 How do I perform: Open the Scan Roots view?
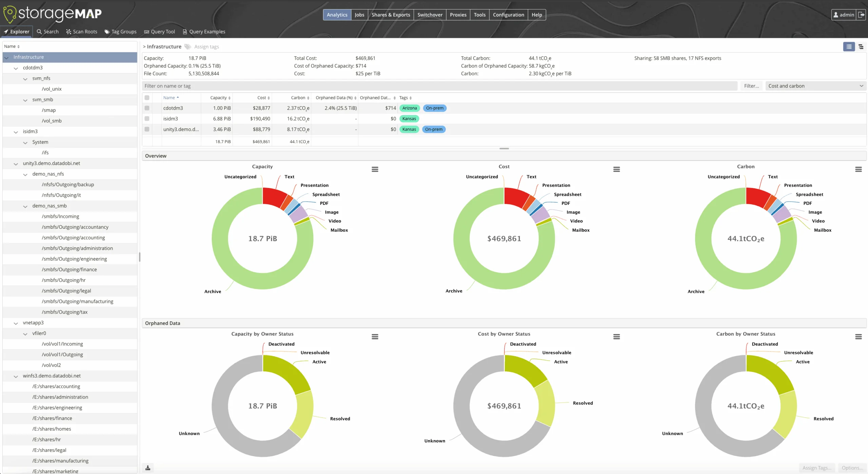point(81,31)
